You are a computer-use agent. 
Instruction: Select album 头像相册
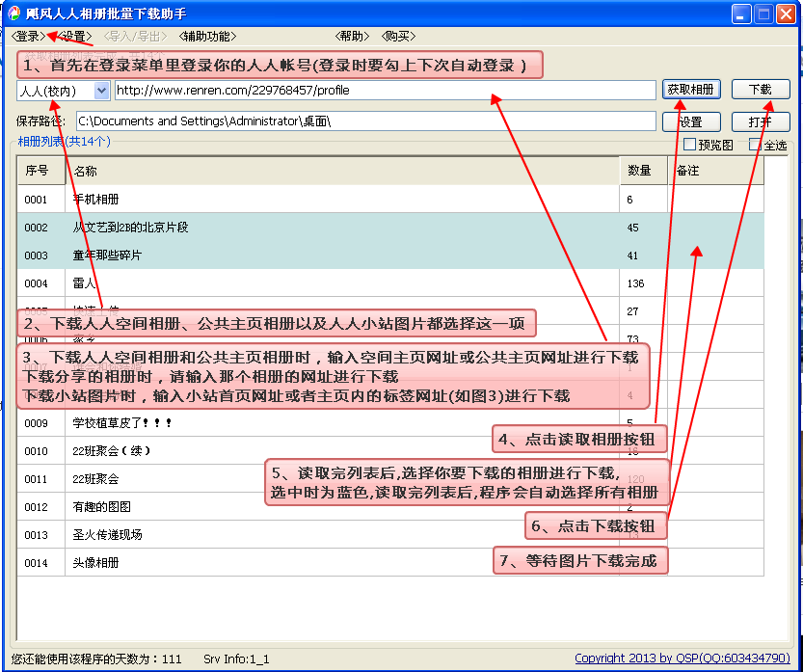390,563
